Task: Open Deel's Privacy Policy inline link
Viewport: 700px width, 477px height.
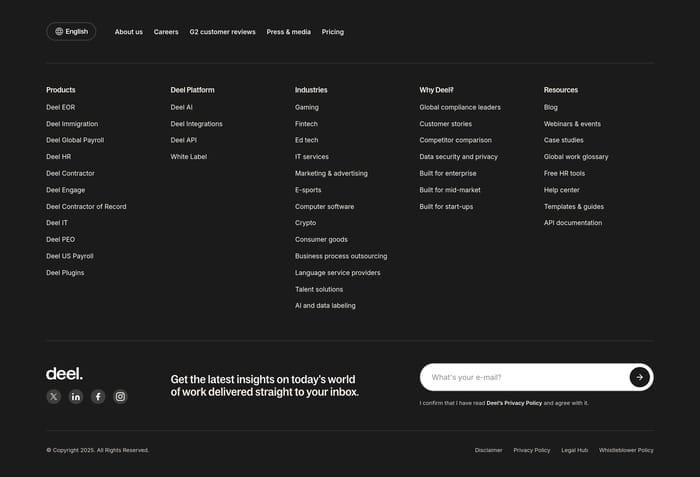Action: (x=514, y=403)
